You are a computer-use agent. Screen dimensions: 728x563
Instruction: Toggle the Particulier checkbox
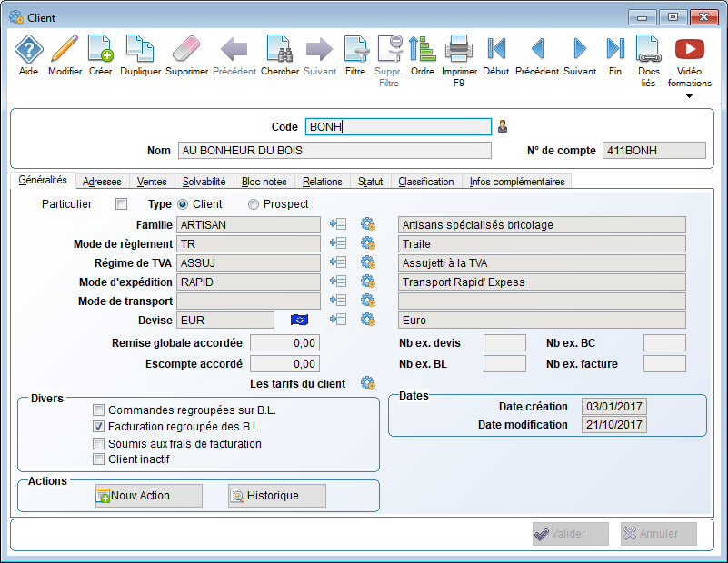121,204
